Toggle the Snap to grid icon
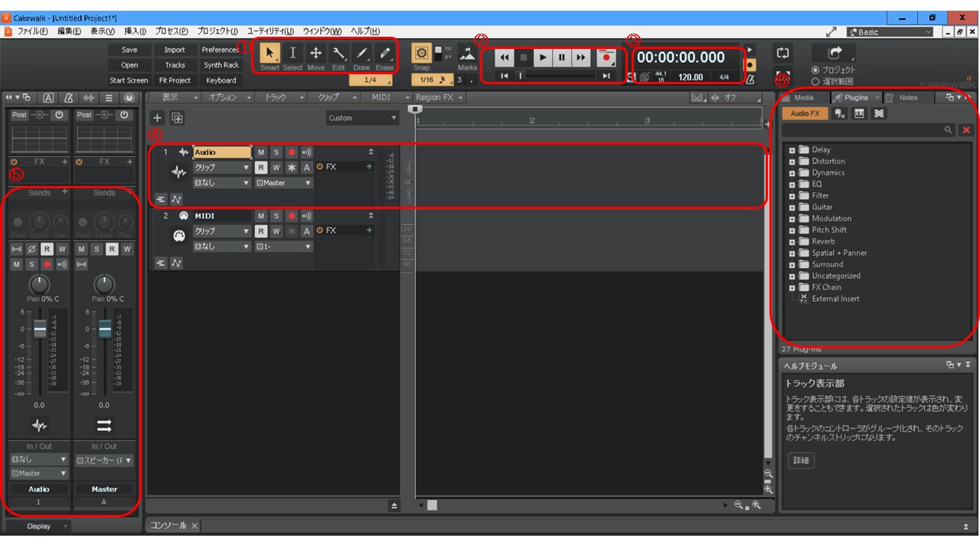 [422, 54]
